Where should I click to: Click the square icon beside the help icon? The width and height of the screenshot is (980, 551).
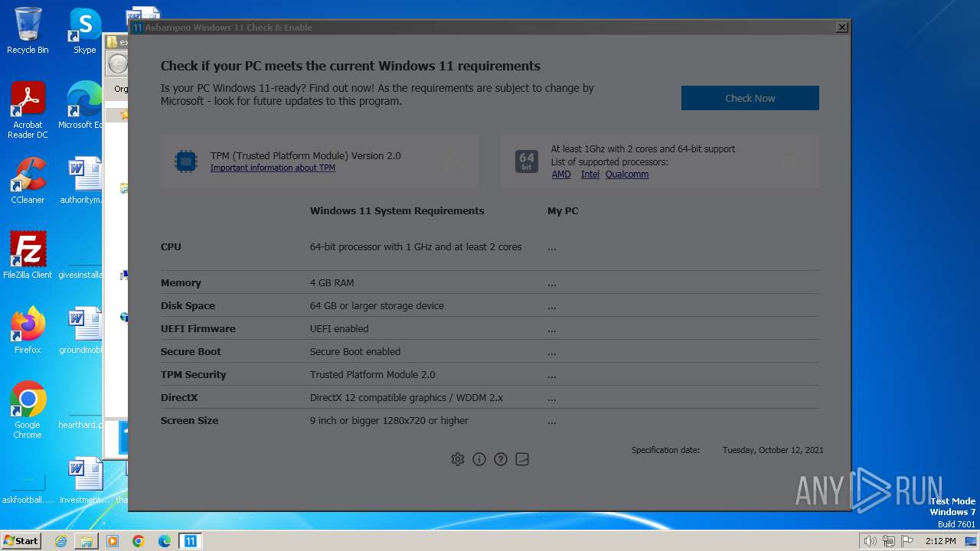[522, 459]
